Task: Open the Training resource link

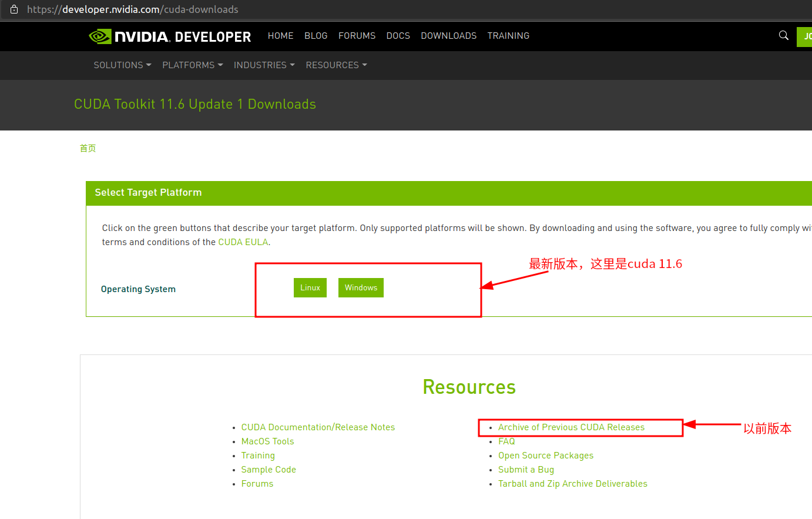Action: click(x=258, y=456)
